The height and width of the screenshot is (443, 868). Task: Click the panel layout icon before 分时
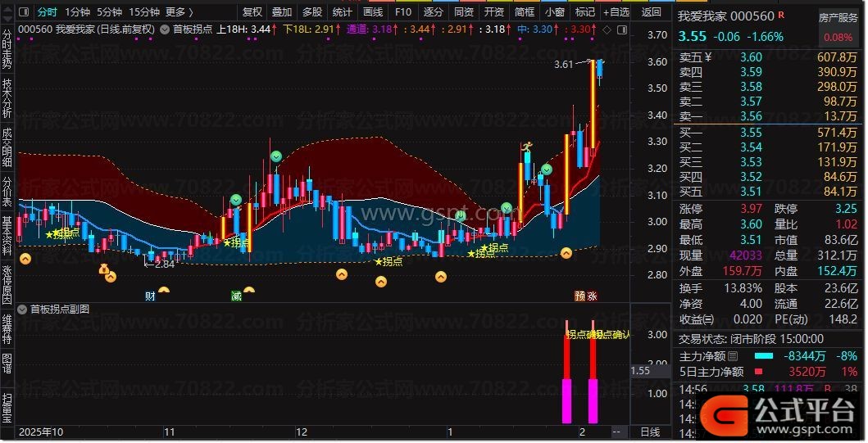24,12
